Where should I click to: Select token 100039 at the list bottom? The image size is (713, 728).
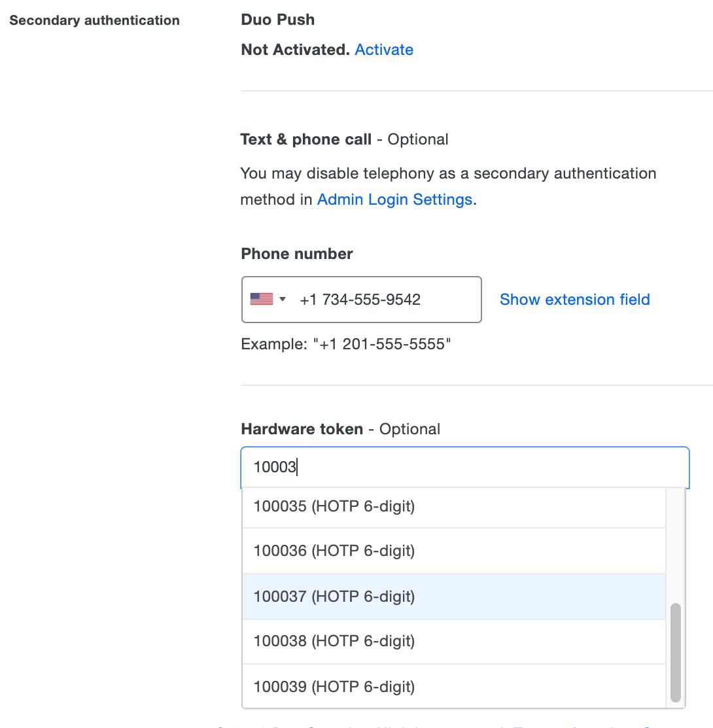pos(335,686)
